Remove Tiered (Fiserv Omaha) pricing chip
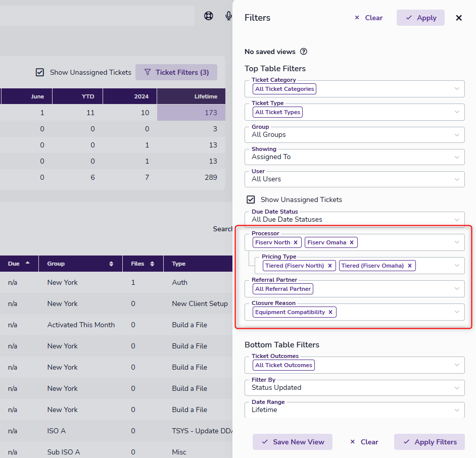 click(x=409, y=266)
